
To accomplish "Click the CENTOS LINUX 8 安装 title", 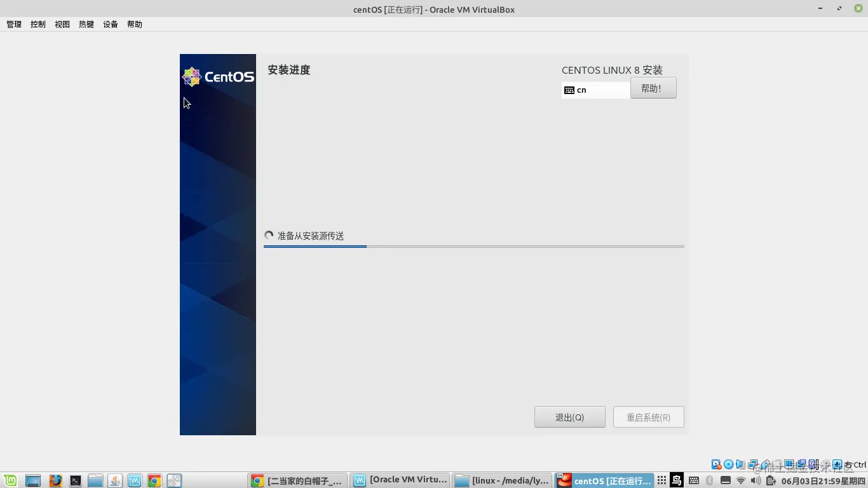I will click(612, 70).
